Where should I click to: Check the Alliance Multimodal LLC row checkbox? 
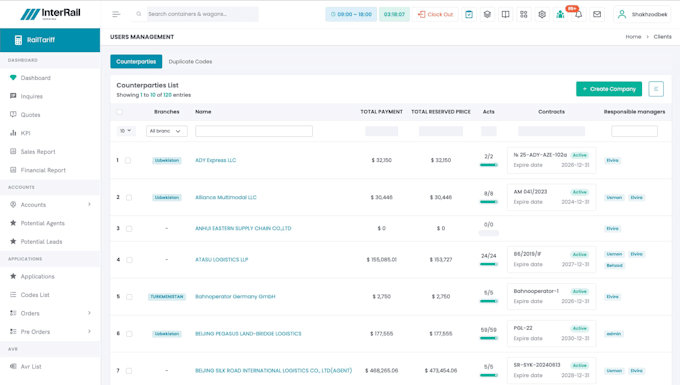click(129, 198)
